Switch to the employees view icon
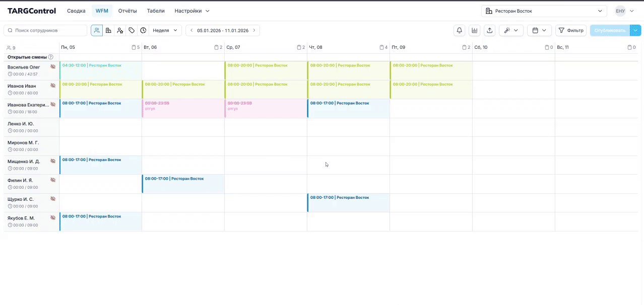Image resolution: width=644 pixels, height=305 pixels. pos(96,30)
